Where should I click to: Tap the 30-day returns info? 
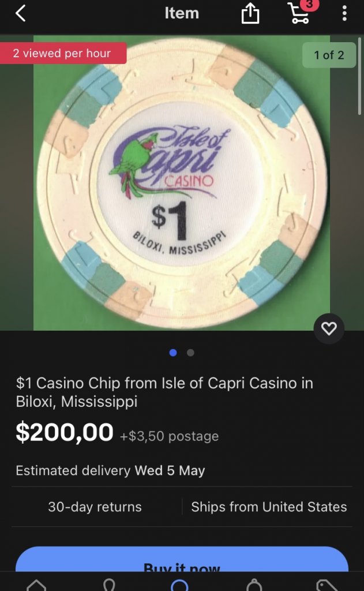pos(95,507)
